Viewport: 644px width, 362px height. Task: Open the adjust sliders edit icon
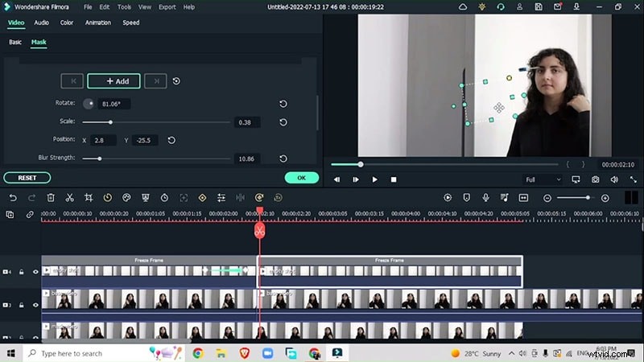point(221,198)
